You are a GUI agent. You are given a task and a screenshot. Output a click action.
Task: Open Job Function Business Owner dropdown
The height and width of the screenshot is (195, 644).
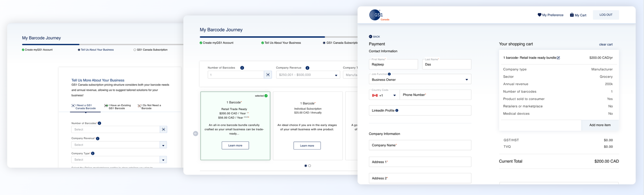coord(420,79)
